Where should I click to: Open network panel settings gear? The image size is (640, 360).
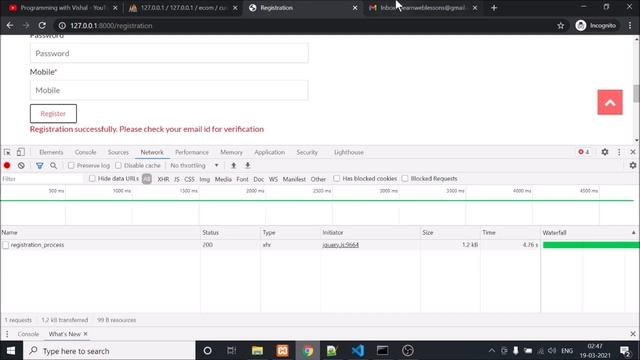633,165
